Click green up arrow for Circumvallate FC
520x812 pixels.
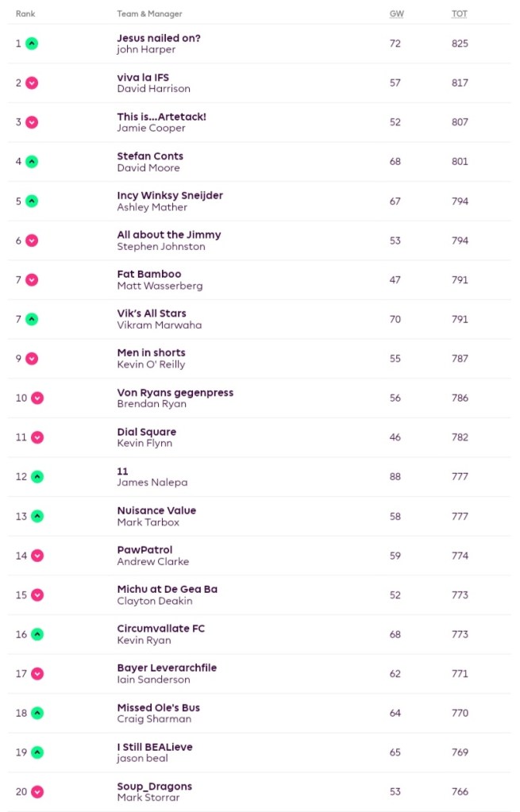[x=37, y=634]
